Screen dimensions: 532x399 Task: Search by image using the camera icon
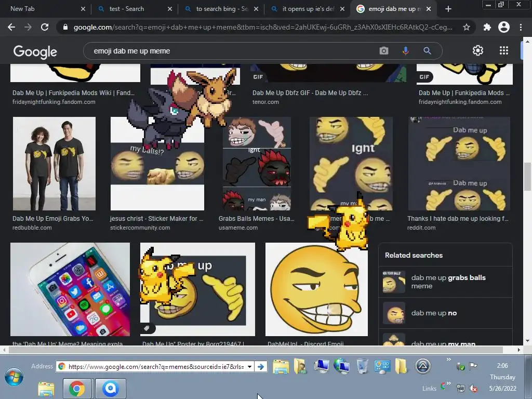tap(384, 51)
